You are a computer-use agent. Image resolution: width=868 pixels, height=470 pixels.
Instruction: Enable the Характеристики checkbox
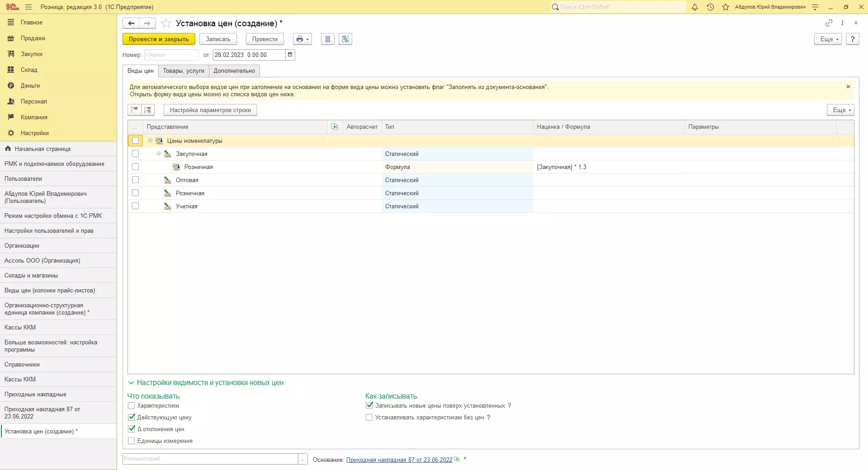[132, 406]
